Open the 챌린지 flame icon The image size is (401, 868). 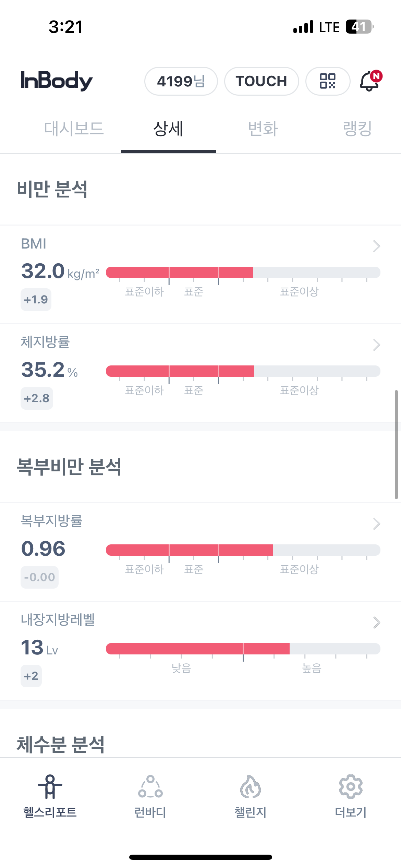[251, 787]
